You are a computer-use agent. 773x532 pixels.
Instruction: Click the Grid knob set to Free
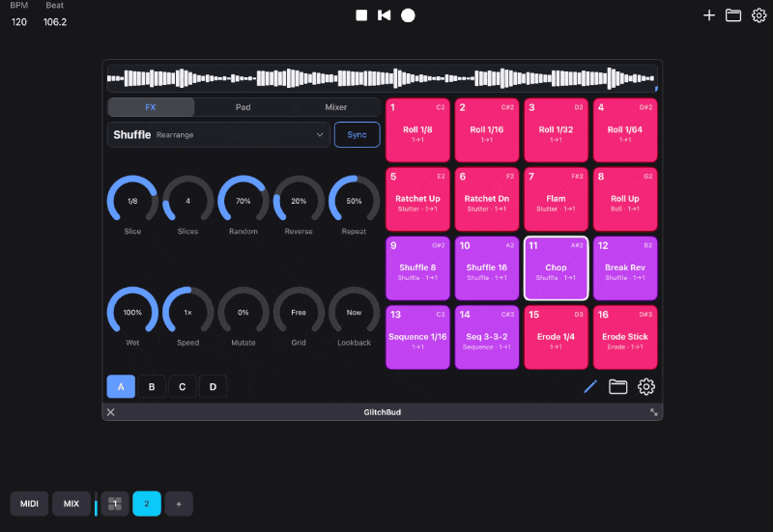tap(299, 311)
